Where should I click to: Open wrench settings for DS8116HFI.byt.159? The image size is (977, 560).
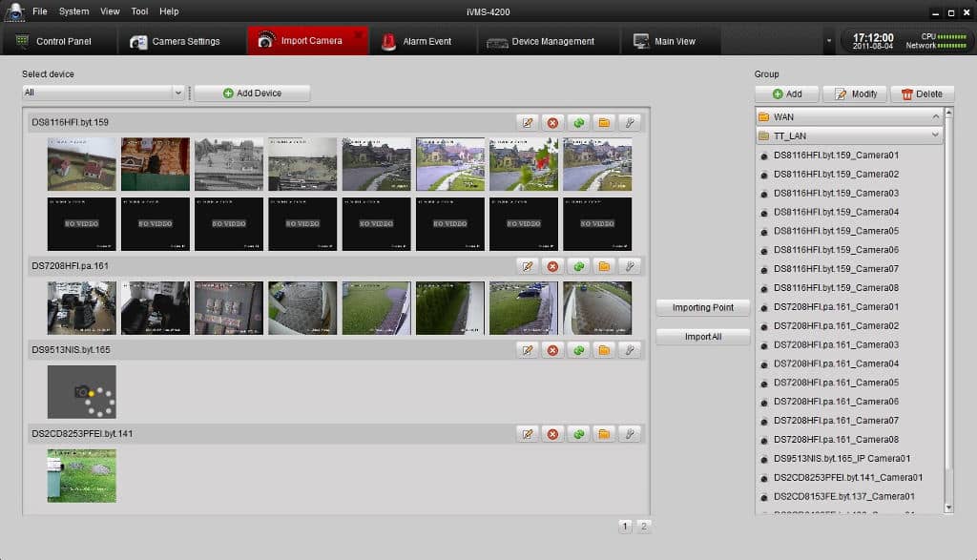coord(629,122)
